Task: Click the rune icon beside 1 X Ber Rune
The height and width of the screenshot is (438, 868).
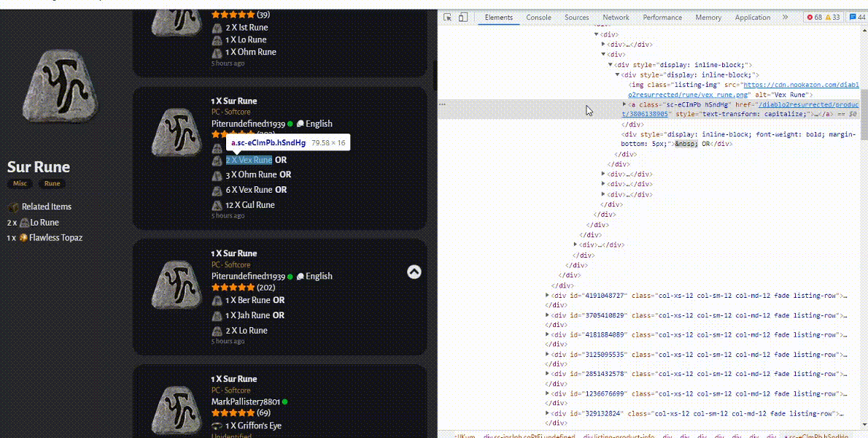Action: click(x=217, y=301)
